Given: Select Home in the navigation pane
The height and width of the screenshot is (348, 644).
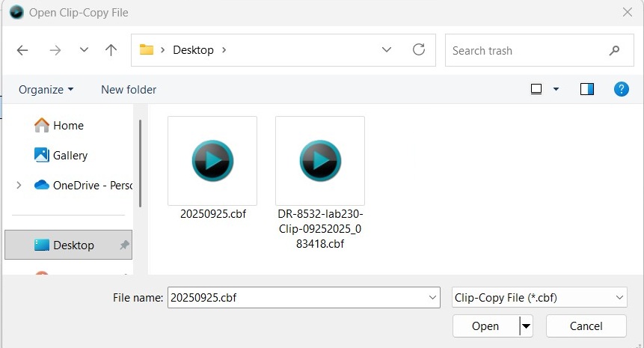Looking at the screenshot, I should pyautogui.click(x=69, y=125).
